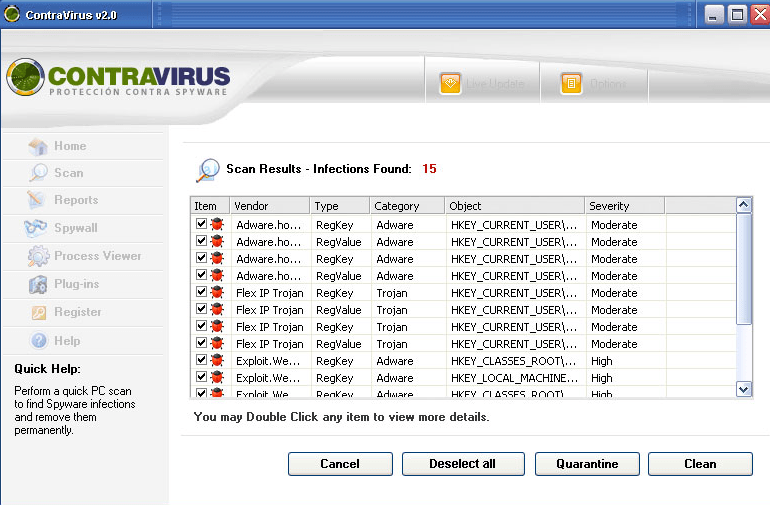Click scrollbar down arrow in results list

743,389
